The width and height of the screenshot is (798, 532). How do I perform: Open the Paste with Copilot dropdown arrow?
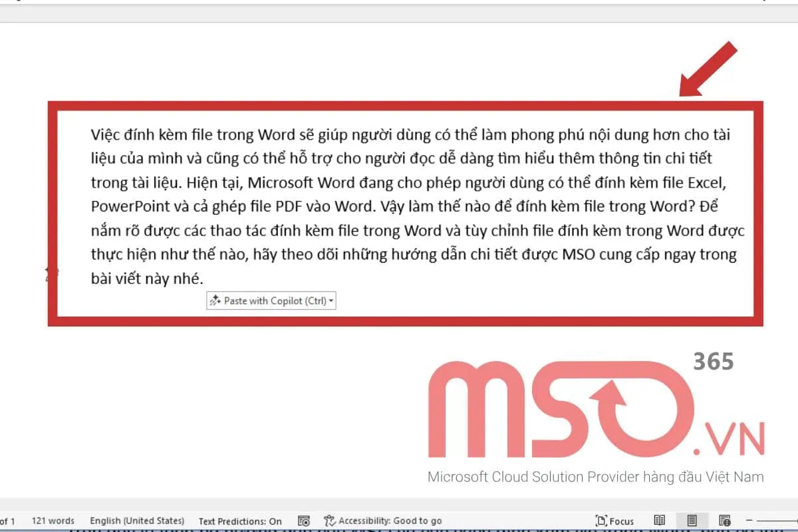(x=331, y=301)
